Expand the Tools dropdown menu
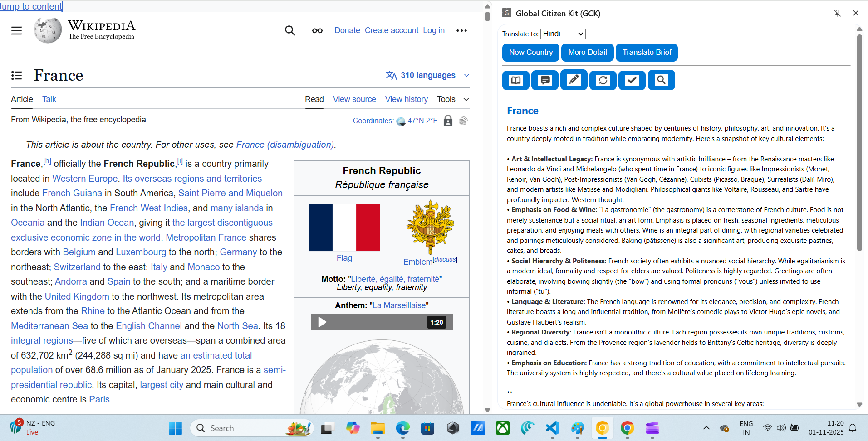This screenshot has height=441, width=868. click(x=453, y=99)
